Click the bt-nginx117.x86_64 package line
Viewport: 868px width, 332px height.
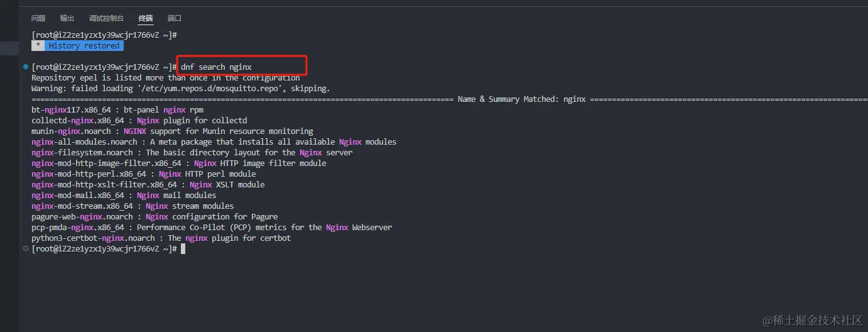pyautogui.click(x=117, y=110)
